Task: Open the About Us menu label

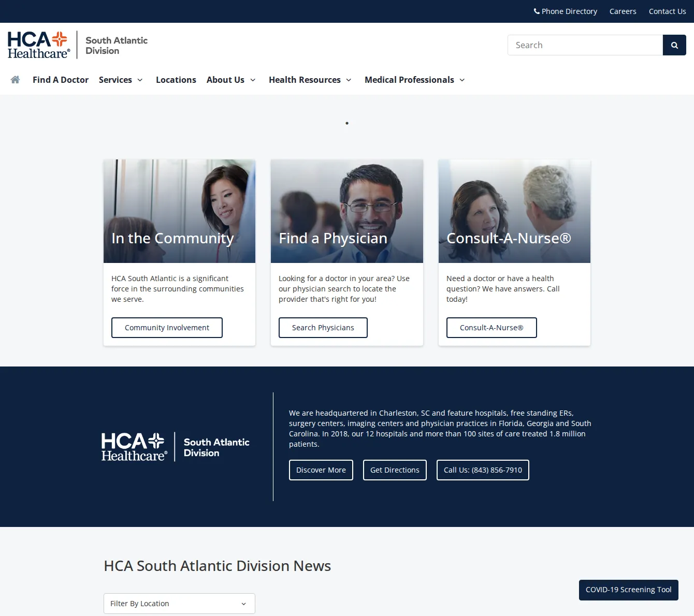Action: pos(225,80)
